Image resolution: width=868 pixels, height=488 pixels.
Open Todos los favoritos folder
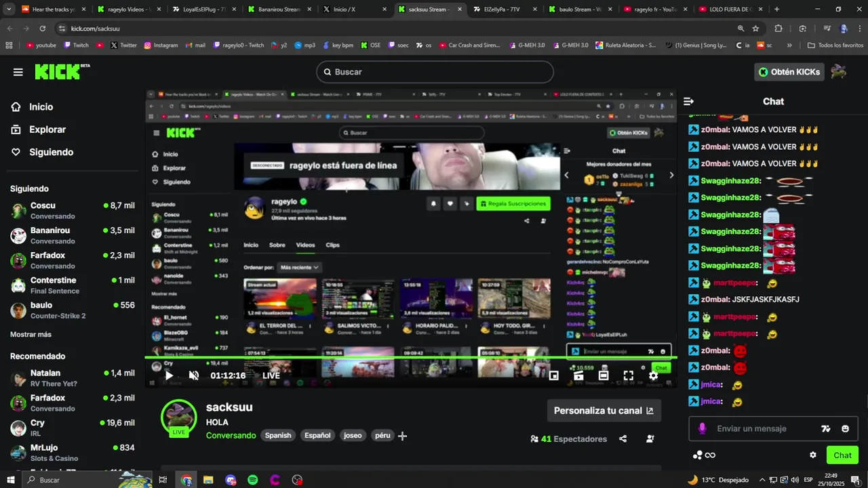click(835, 45)
